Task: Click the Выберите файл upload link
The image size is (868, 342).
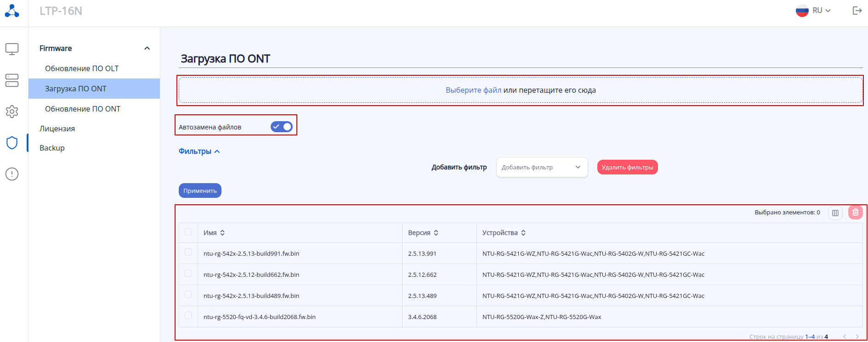Action: [473, 90]
